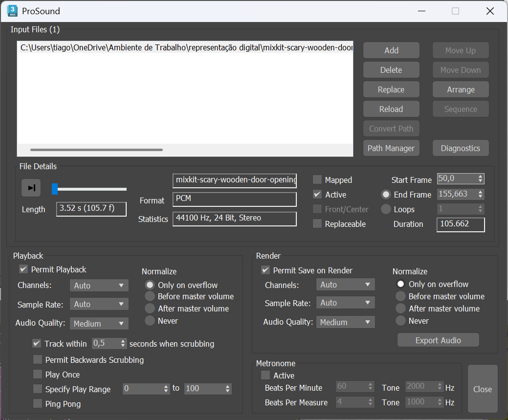Expand Playback Audio Quality dropdown
Screen dimensions: 508x420
pyautogui.click(x=99, y=324)
